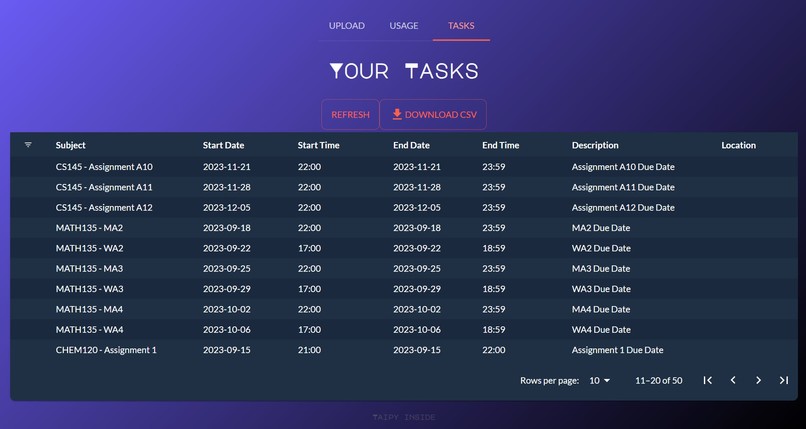Select CS145 - Assignment A11 cell
This screenshot has width=806, height=429.
click(x=104, y=187)
